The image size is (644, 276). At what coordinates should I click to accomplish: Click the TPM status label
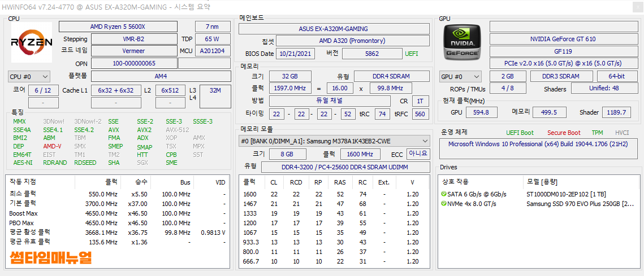[597, 133]
